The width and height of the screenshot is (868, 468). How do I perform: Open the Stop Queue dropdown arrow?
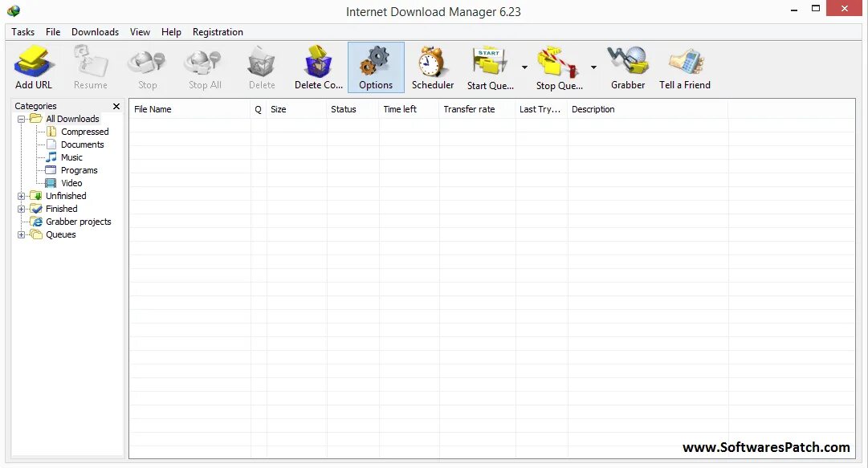pyautogui.click(x=593, y=67)
